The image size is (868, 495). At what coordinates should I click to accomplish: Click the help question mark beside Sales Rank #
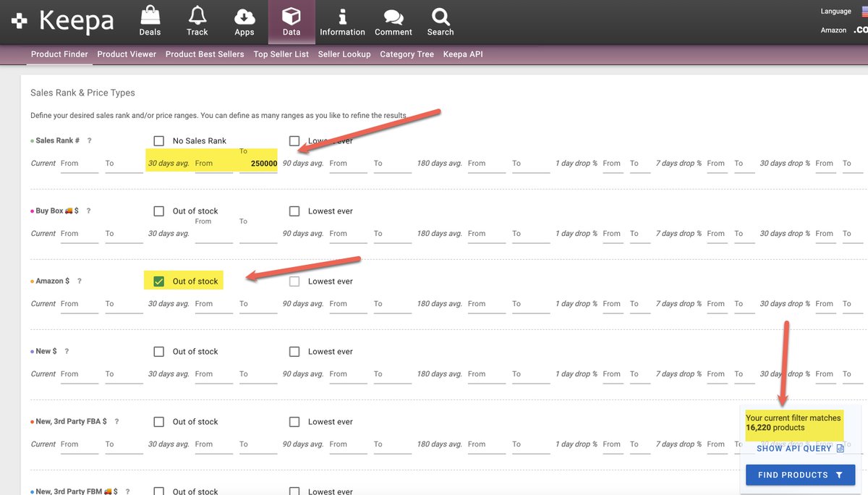[90, 140]
